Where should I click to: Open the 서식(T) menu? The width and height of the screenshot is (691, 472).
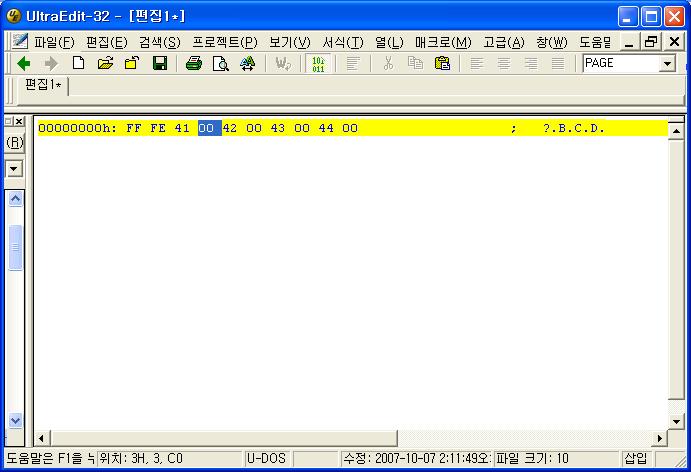click(343, 42)
